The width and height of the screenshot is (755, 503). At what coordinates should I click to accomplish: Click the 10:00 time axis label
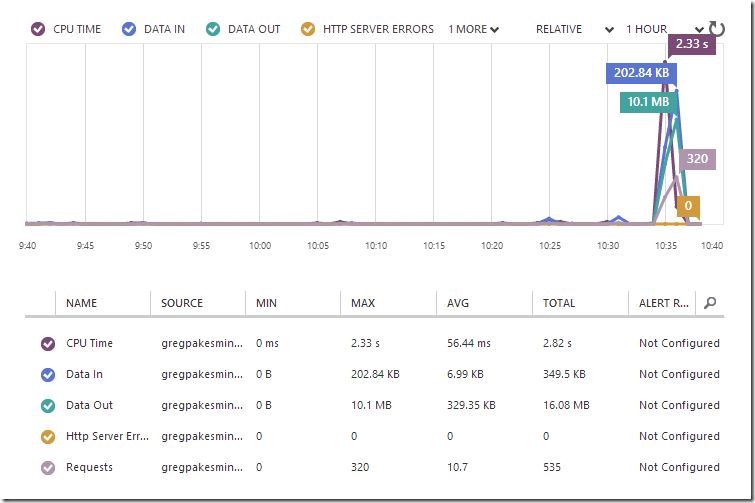pos(260,246)
